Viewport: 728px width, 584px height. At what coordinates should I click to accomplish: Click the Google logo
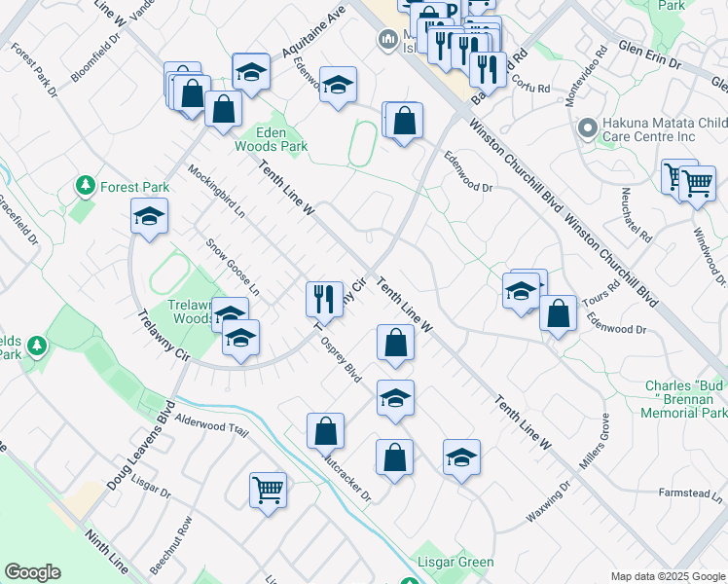click(x=32, y=572)
